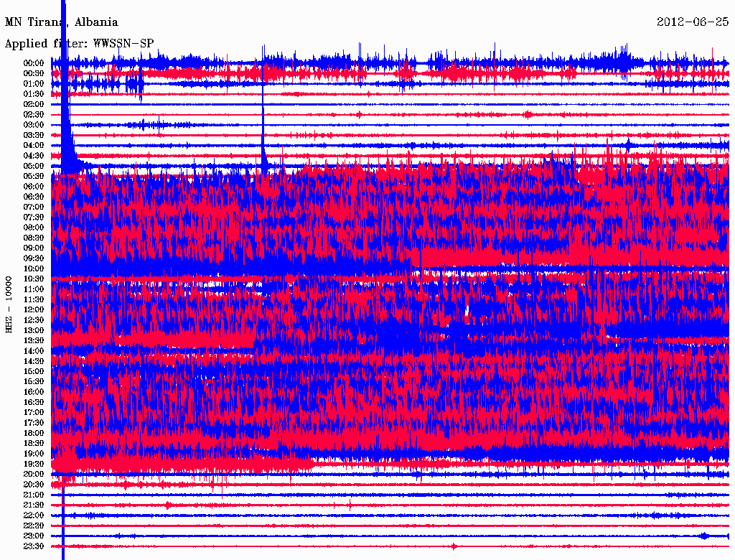Select the 12:00 time row label
The height and width of the screenshot is (560, 735).
[34, 309]
